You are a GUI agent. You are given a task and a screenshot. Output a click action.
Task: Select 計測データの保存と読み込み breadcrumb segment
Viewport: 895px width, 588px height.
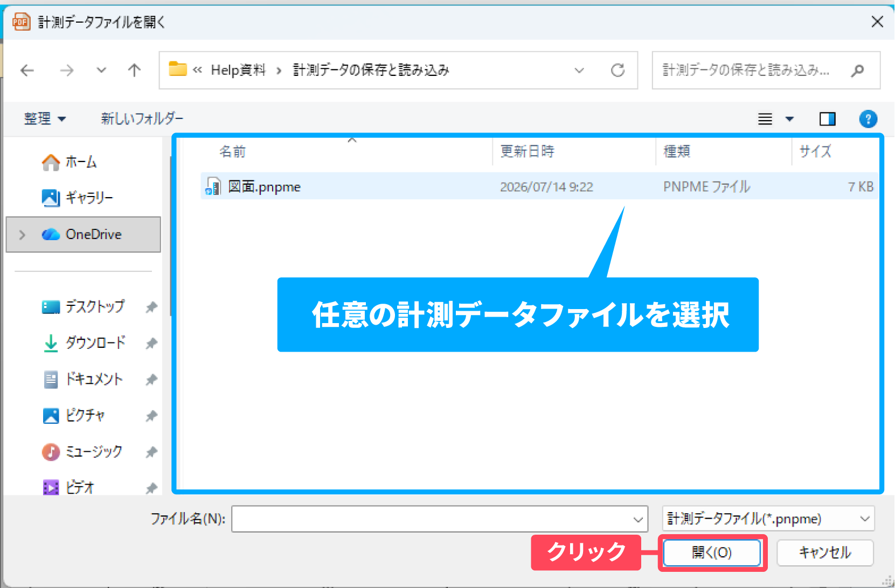coord(371,70)
